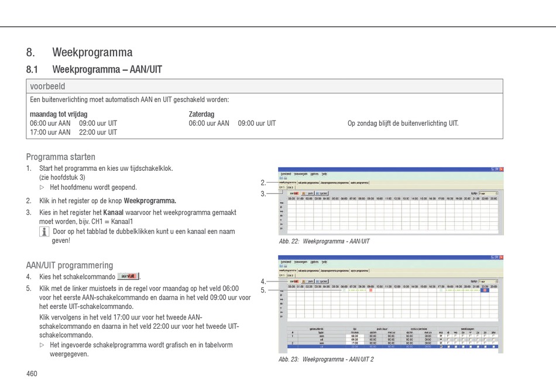Select the CH 1 channel tab in Abb. 22 window
Image resolution: width=556 pixels, height=392 pixels.
point(282,187)
